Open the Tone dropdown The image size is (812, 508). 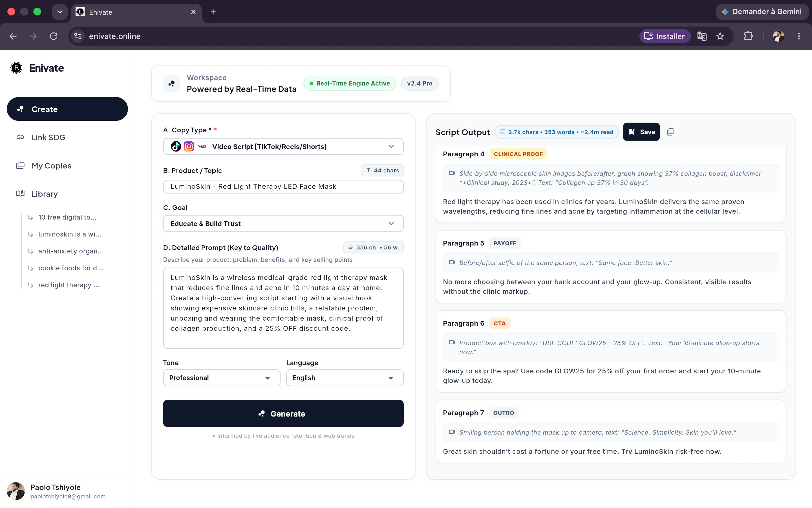[221, 378]
